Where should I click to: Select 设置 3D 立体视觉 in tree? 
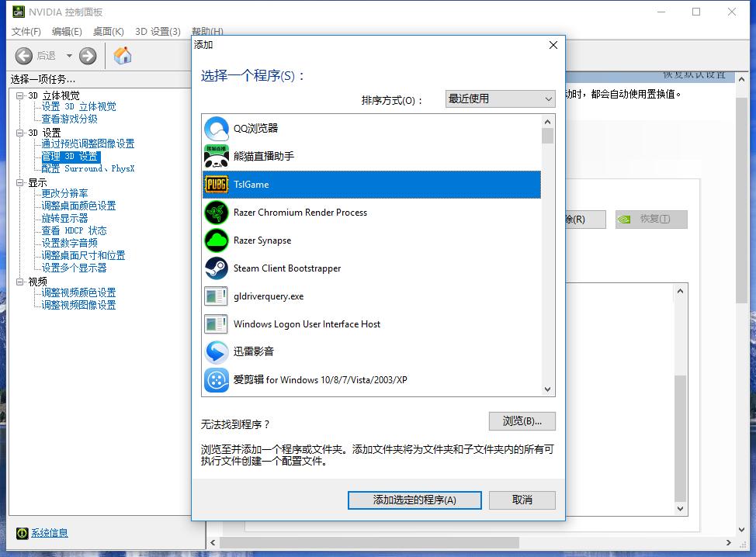click(78, 106)
